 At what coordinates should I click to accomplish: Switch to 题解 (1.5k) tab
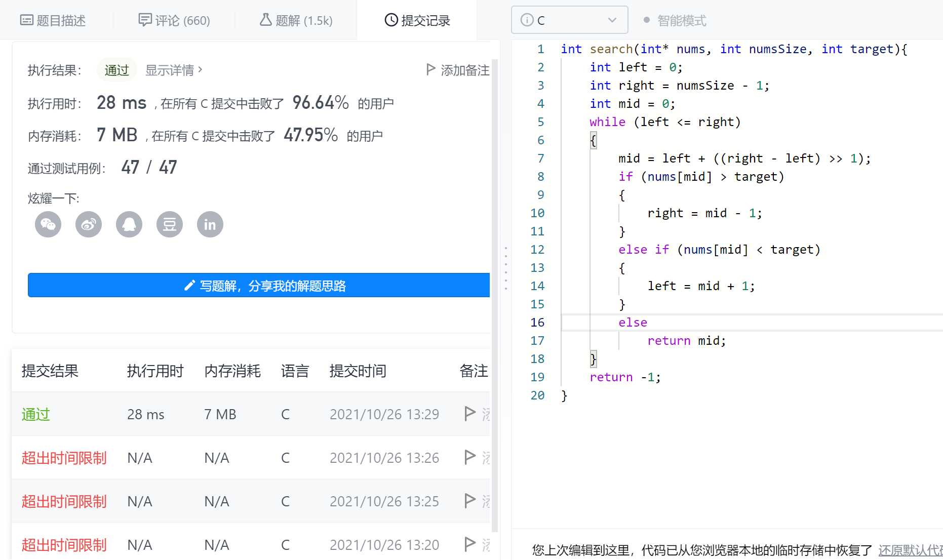tap(296, 20)
